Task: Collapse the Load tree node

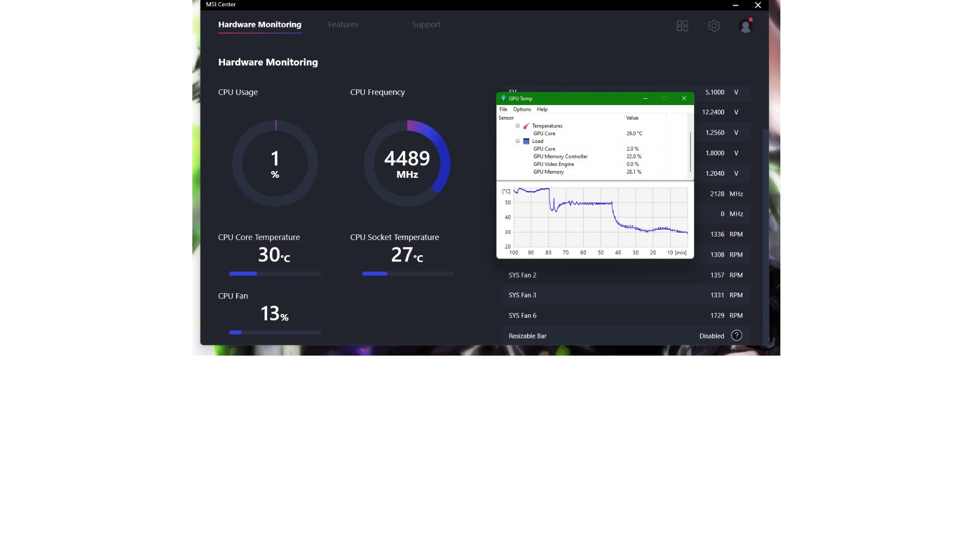Action: pos(517,141)
